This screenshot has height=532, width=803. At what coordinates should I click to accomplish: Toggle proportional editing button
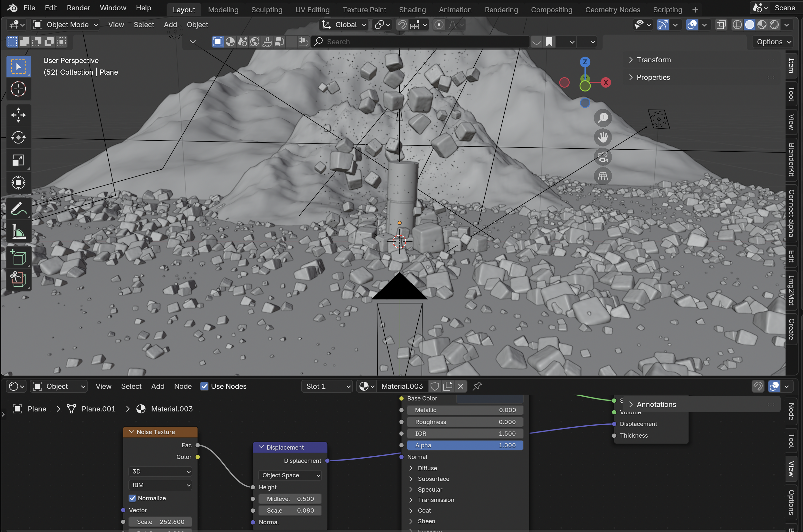439,25
